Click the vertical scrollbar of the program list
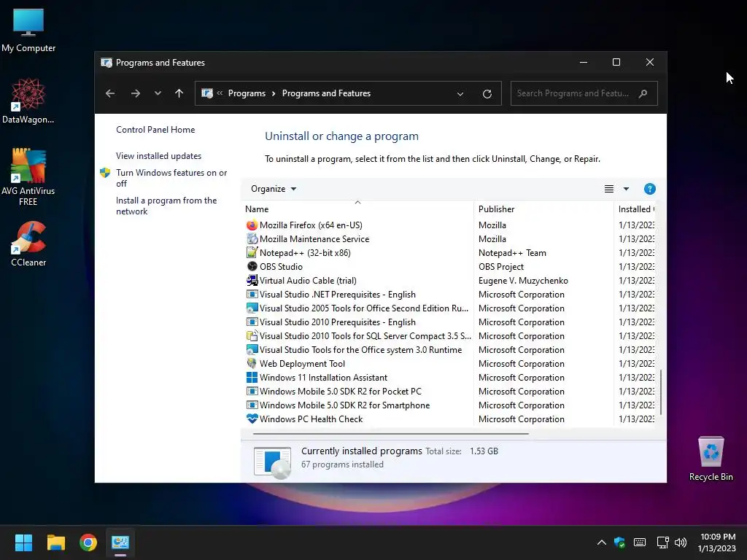Screen dimensions: 747x560 point(660,392)
